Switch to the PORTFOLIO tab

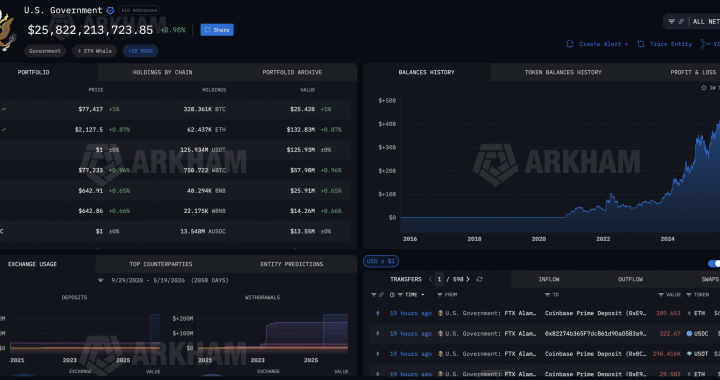point(34,73)
